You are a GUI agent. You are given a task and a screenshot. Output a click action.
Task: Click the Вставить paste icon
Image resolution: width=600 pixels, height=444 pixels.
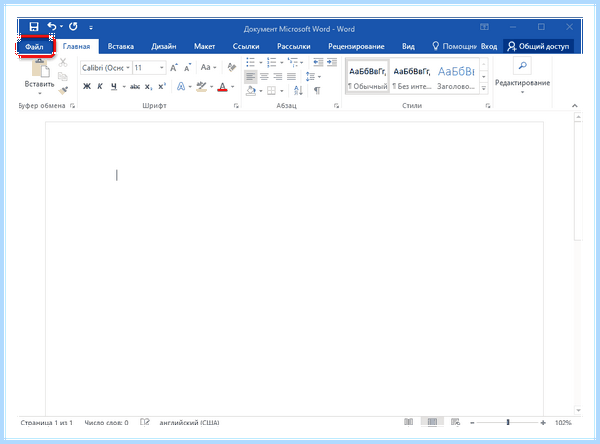click(40, 70)
